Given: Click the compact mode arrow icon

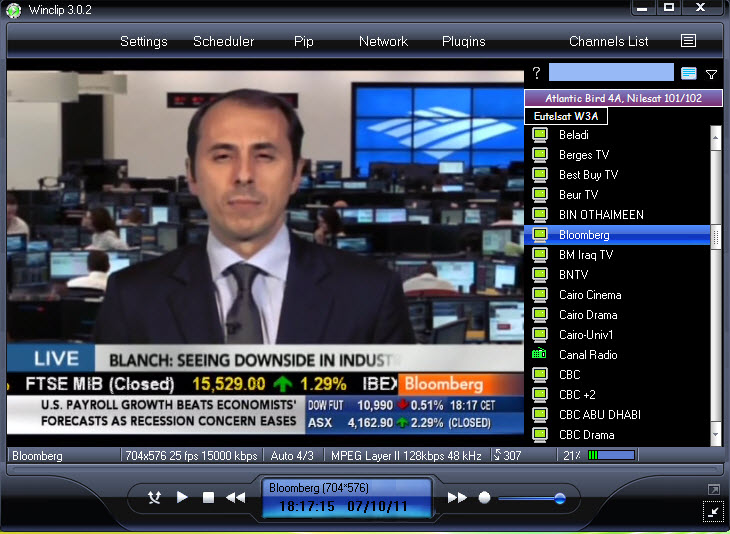Looking at the screenshot, I should (x=713, y=512).
